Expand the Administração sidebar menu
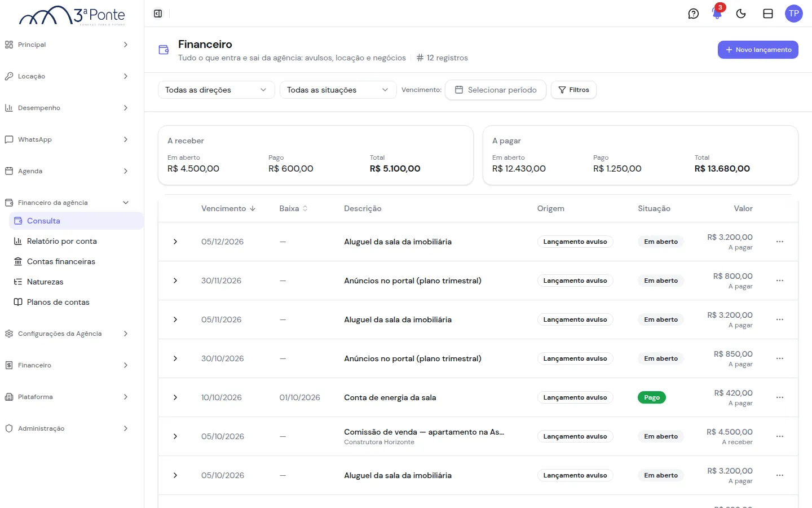812x508 pixels. click(68, 428)
